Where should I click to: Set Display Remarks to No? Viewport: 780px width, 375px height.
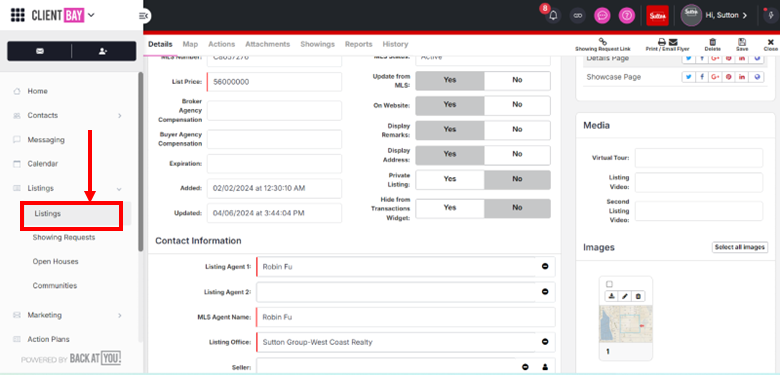[x=517, y=130]
